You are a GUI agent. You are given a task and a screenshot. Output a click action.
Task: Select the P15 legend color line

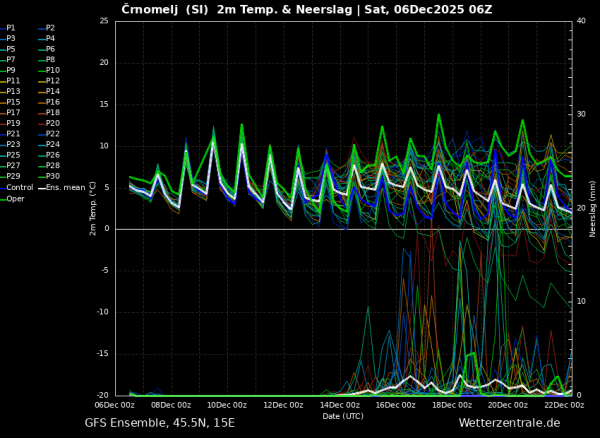3,102
